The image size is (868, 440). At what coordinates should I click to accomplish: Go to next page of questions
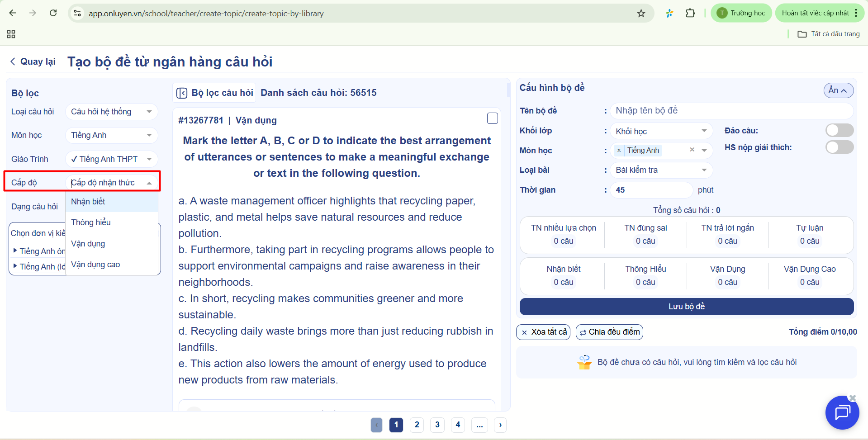point(500,425)
